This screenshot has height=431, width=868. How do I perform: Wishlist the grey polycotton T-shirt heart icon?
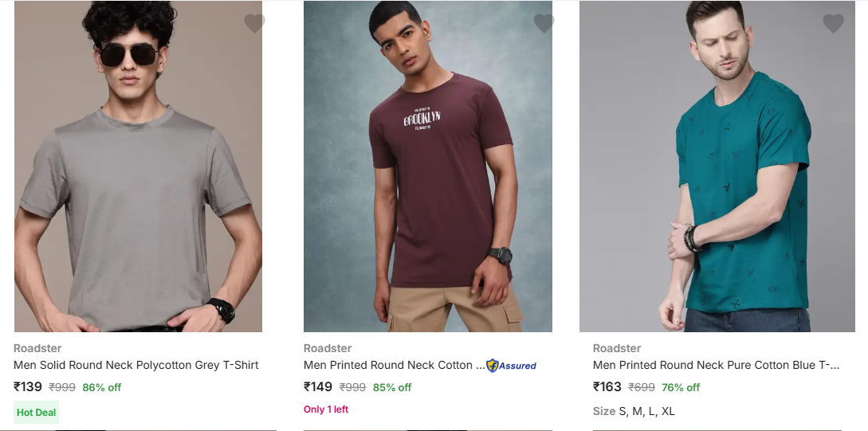click(x=254, y=24)
